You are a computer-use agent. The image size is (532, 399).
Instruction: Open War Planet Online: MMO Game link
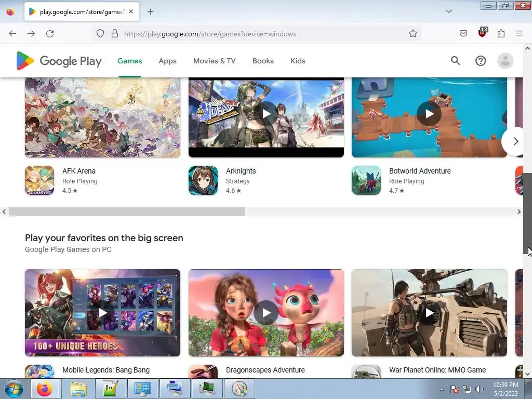[x=437, y=370]
